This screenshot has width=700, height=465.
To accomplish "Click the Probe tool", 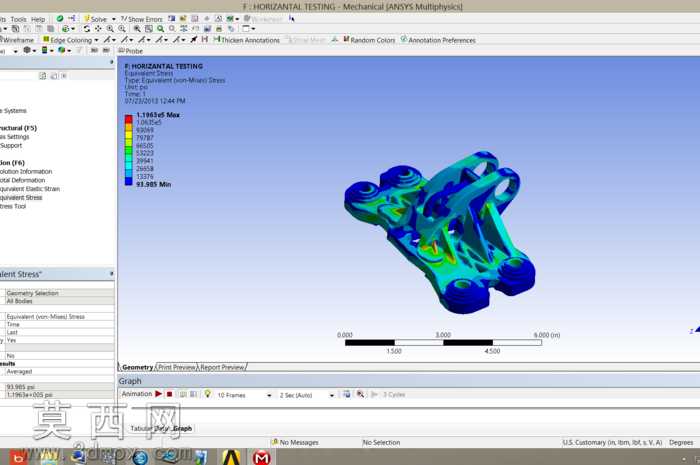I will point(130,51).
